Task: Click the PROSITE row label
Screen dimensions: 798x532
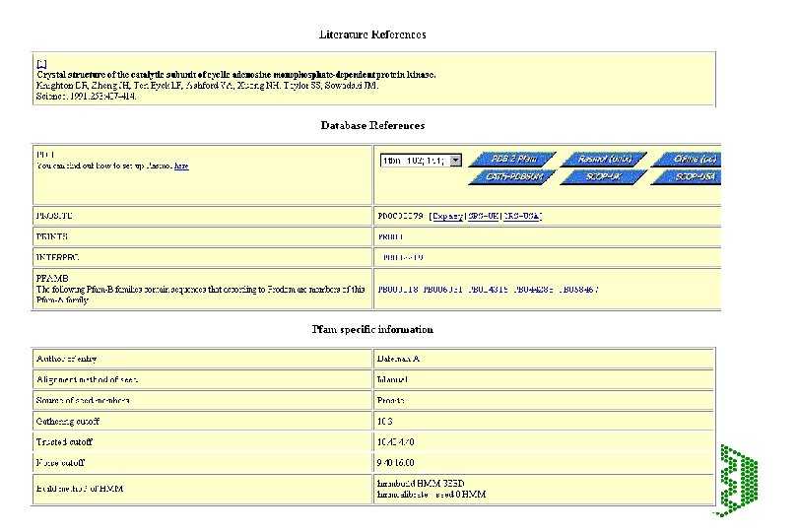Action: pos(54,216)
